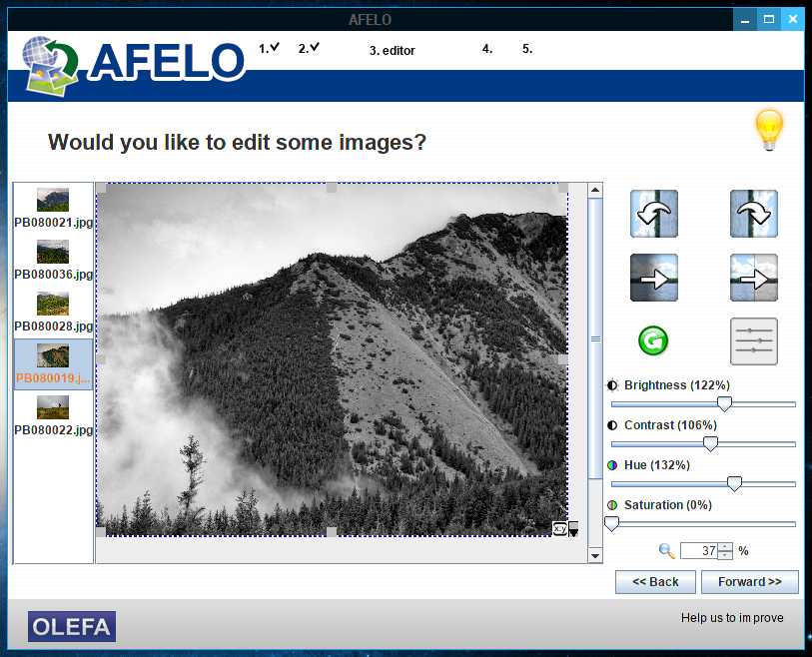Click the lightbulb hint icon
Image resolution: width=812 pixels, height=657 pixels.
point(769,130)
